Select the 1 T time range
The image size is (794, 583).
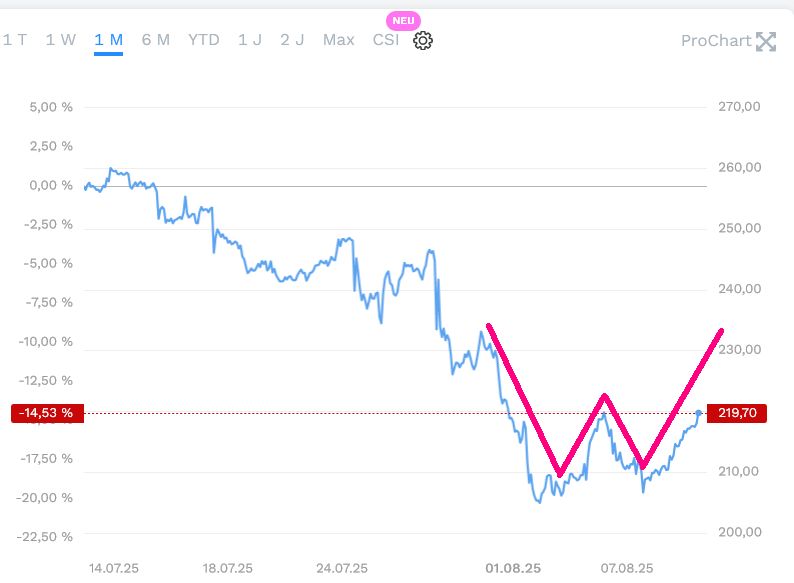point(14,40)
